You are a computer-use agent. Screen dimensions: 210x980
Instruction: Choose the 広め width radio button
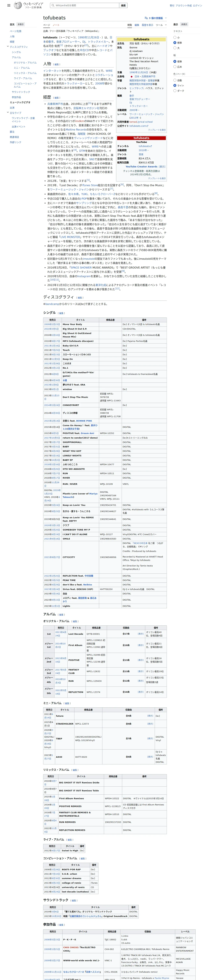click(x=175, y=67)
